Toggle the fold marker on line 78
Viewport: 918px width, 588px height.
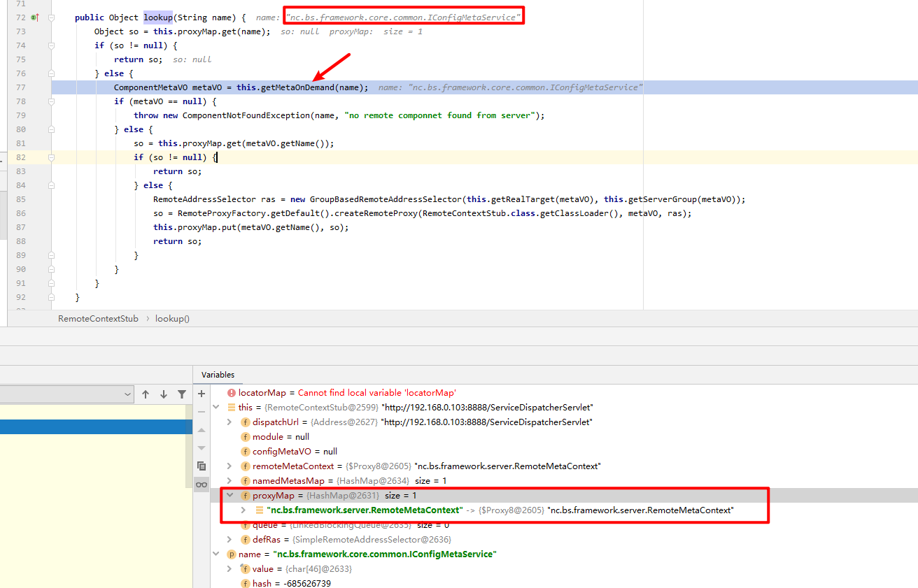[x=51, y=101]
